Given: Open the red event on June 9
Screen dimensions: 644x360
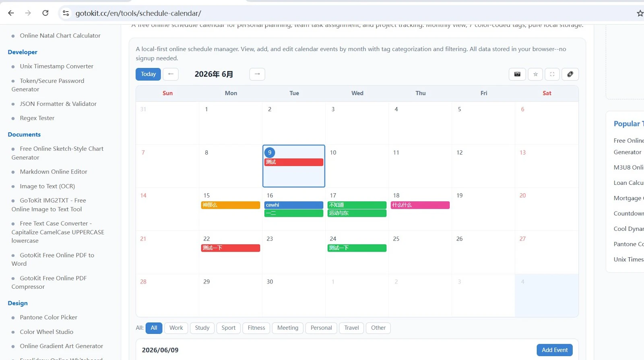Looking at the screenshot, I should 294,162.
